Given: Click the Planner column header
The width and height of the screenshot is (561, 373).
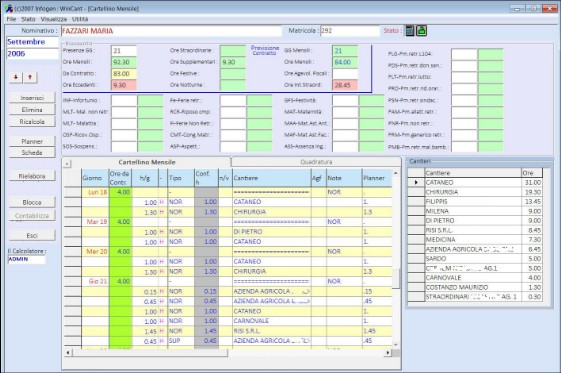Looking at the screenshot, I should (x=377, y=178).
